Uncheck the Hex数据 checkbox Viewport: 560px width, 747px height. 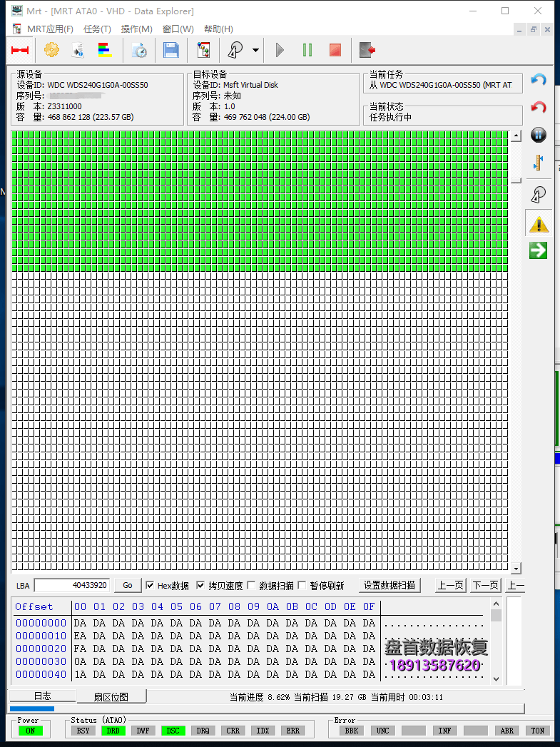pyautogui.click(x=150, y=585)
